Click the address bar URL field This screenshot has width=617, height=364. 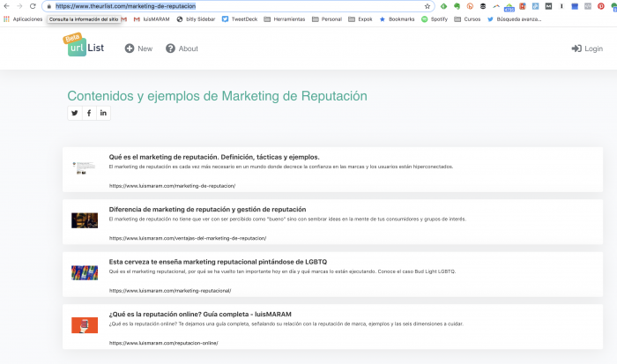[x=238, y=6]
